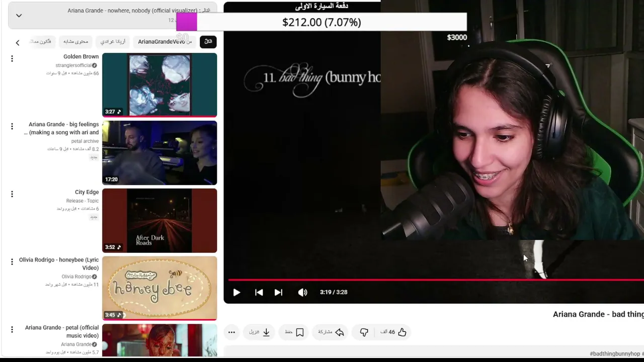Dislike the video with the thumbs-down icon
The width and height of the screenshot is (644, 362).
[364, 332]
